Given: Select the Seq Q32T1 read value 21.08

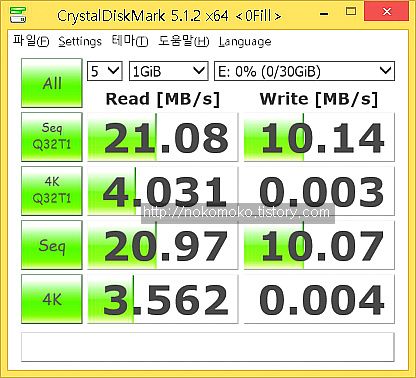Looking at the screenshot, I should (x=163, y=137).
